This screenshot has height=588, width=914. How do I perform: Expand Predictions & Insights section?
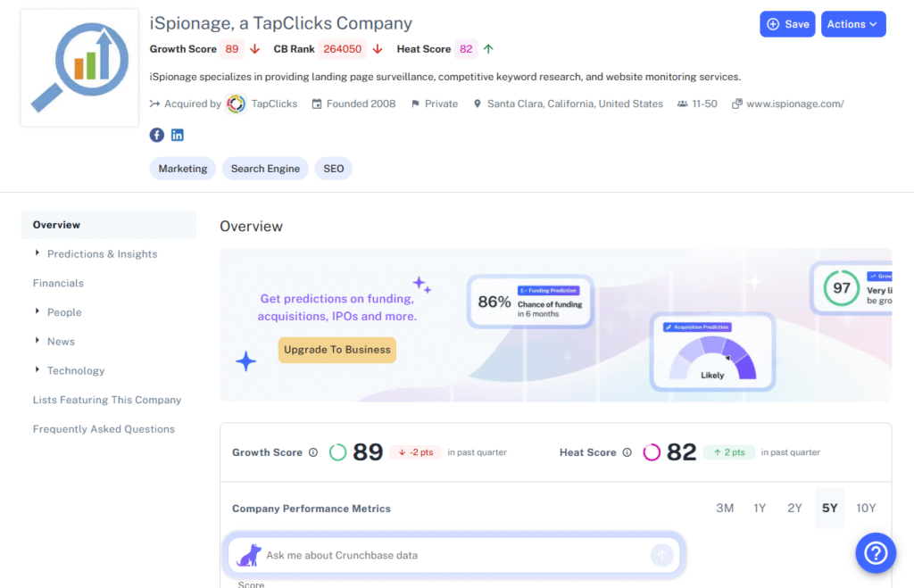click(x=37, y=253)
